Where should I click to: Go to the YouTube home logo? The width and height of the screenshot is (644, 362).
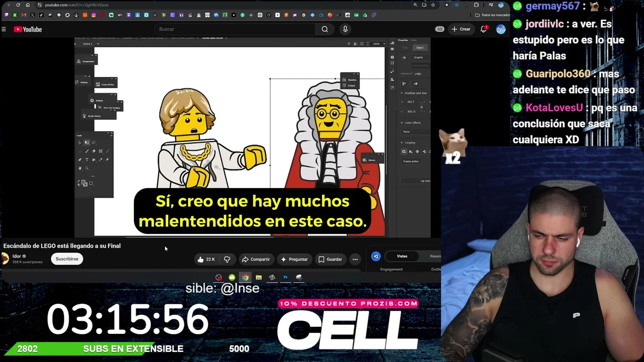click(28, 29)
